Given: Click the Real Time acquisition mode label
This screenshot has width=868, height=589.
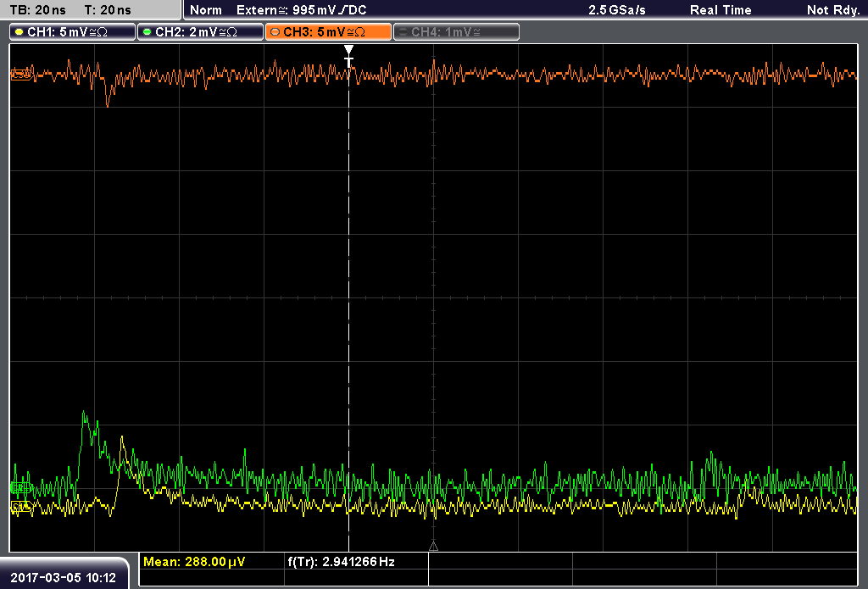Looking at the screenshot, I should pyautogui.click(x=721, y=10).
